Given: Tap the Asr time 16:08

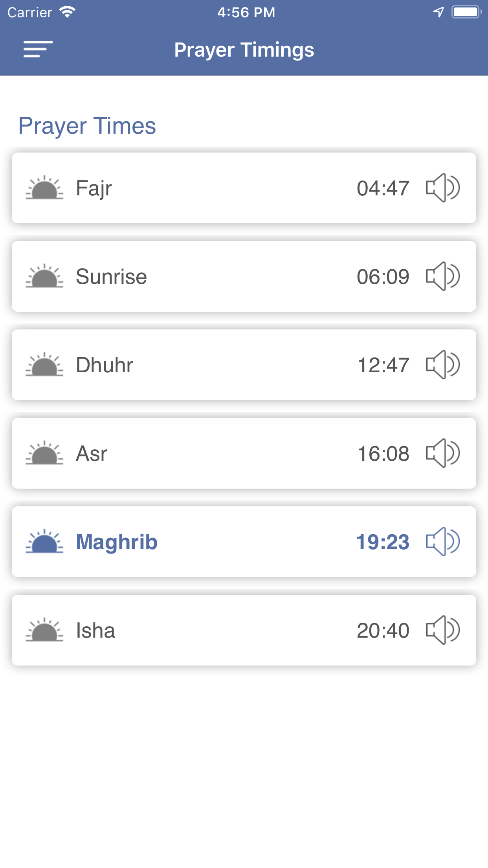Looking at the screenshot, I should [383, 454].
